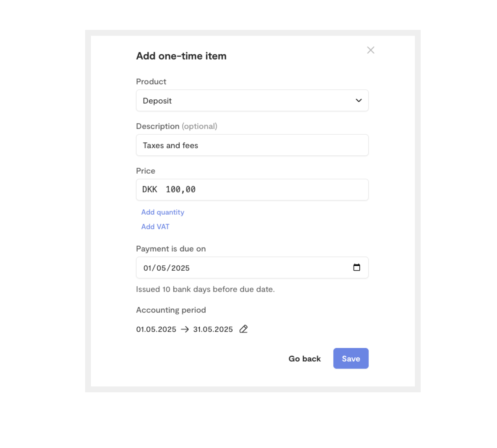This screenshot has height=448, width=497.
Task: Click the Add quantity link
Action: click(x=163, y=212)
